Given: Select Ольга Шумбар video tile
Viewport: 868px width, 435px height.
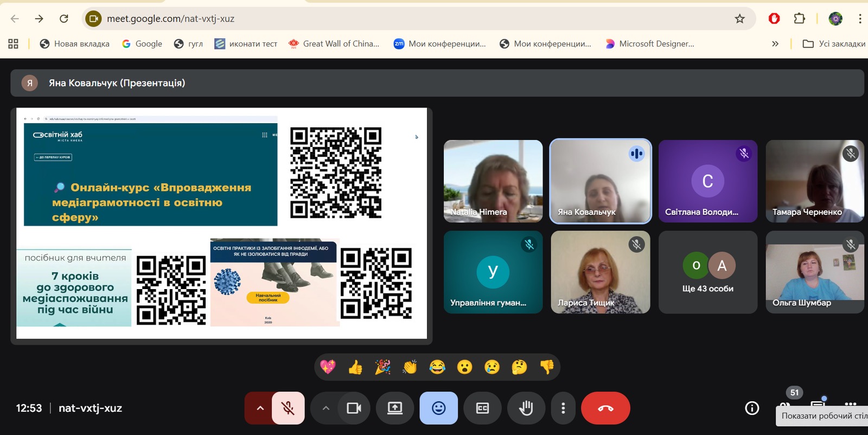Looking at the screenshot, I should (815, 272).
